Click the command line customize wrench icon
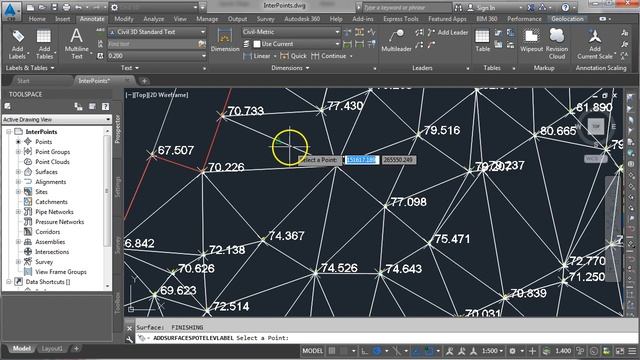Viewport: 640px width, 360px height. (x=129, y=338)
